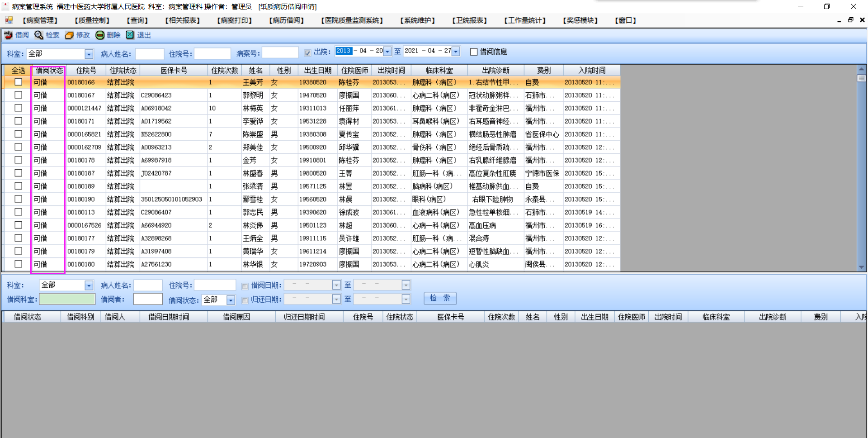Screen dimensions: 868x438
Task: Click patient name 林华银
Action: coord(253,264)
